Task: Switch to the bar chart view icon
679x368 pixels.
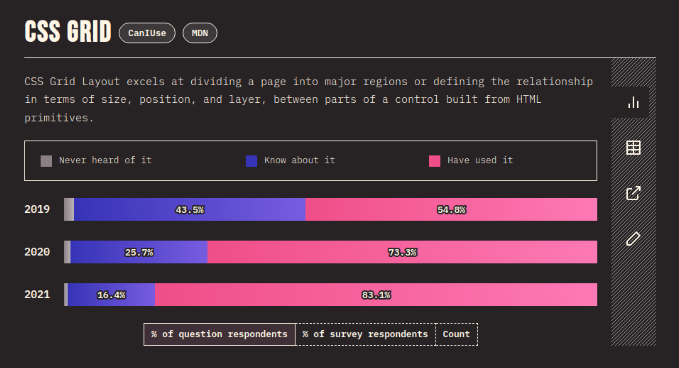Action: [633, 103]
